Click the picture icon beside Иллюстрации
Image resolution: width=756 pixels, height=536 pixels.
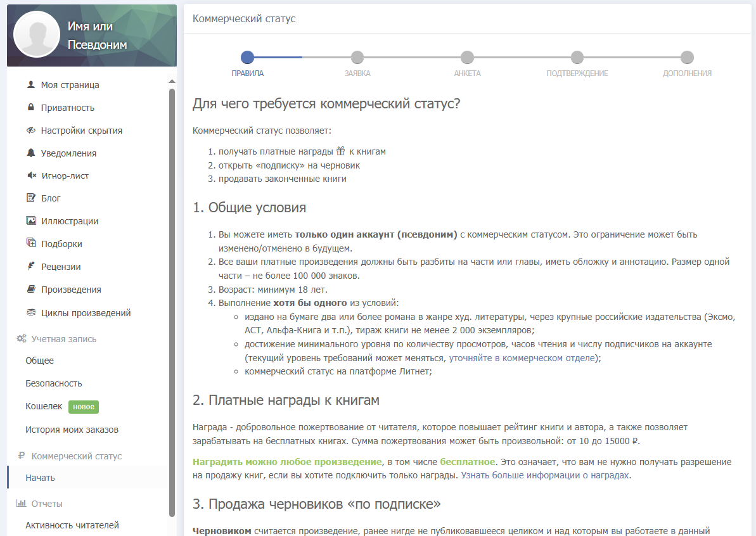(x=31, y=220)
